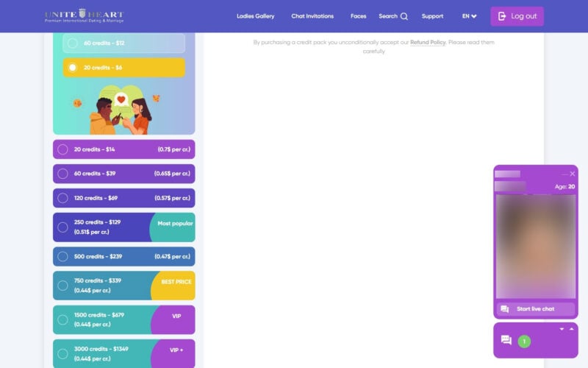Close the live chat invitation popup

click(573, 174)
